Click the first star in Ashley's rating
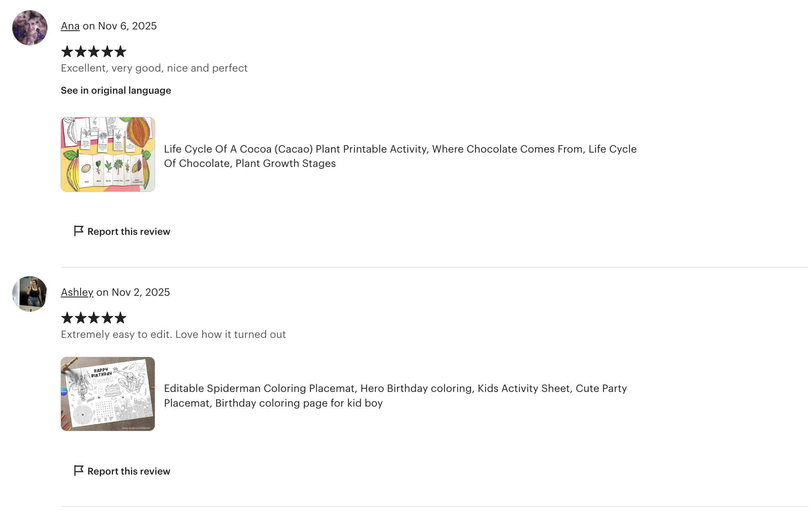The image size is (812, 513). [x=67, y=318]
